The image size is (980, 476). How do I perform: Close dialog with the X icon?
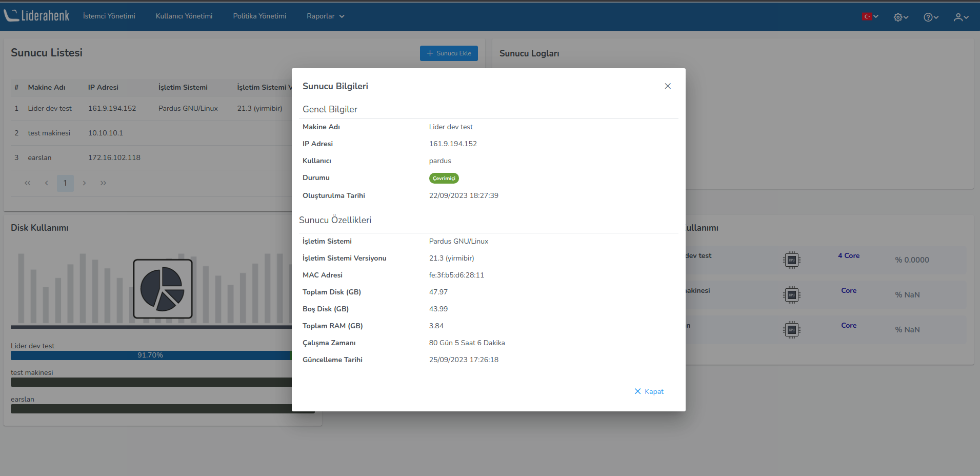click(x=667, y=86)
